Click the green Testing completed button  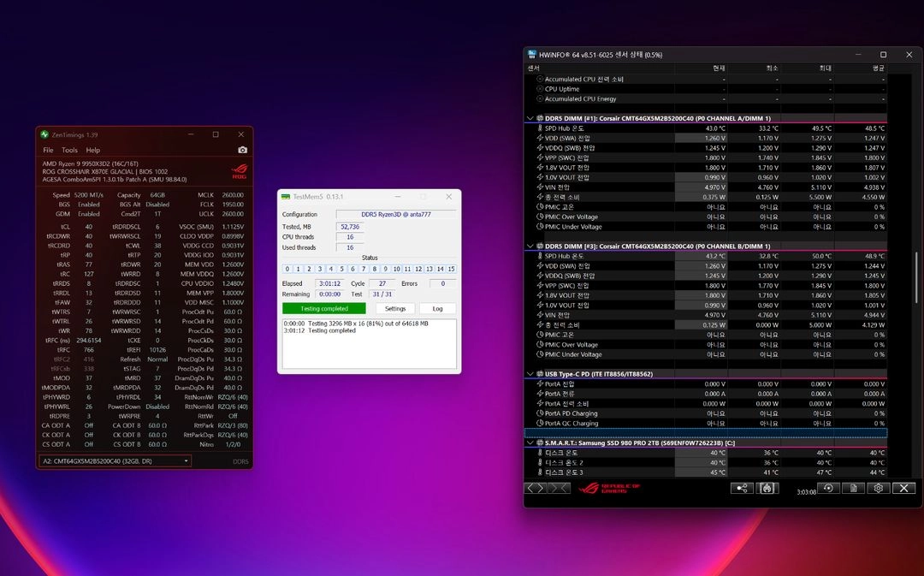324,308
